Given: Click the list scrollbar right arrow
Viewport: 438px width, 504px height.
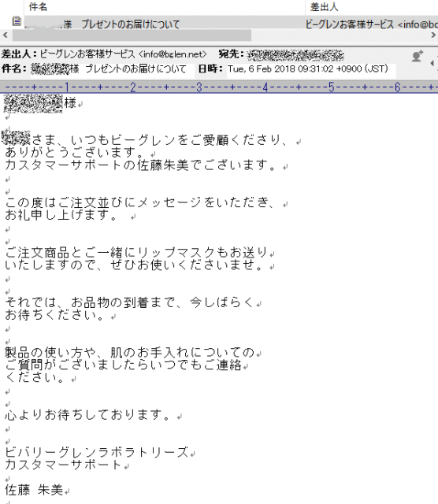Looking at the screenshot, I should [433, 35].
